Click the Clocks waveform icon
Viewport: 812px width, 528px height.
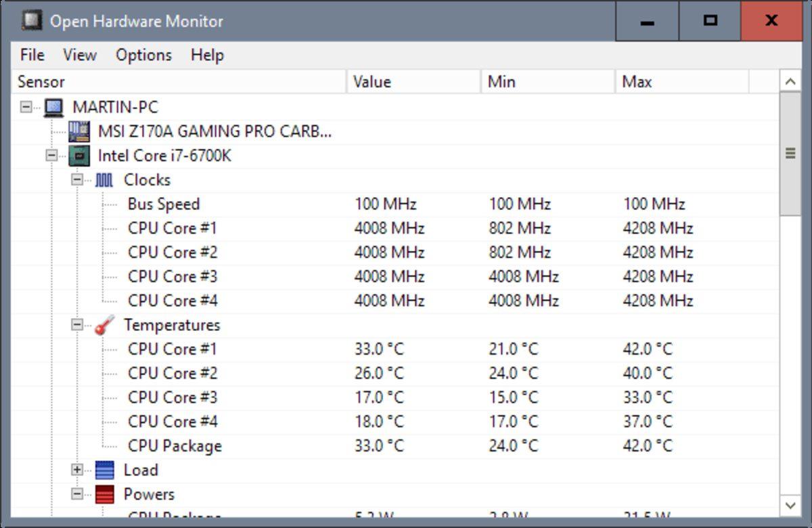click(x=104, y=180)
